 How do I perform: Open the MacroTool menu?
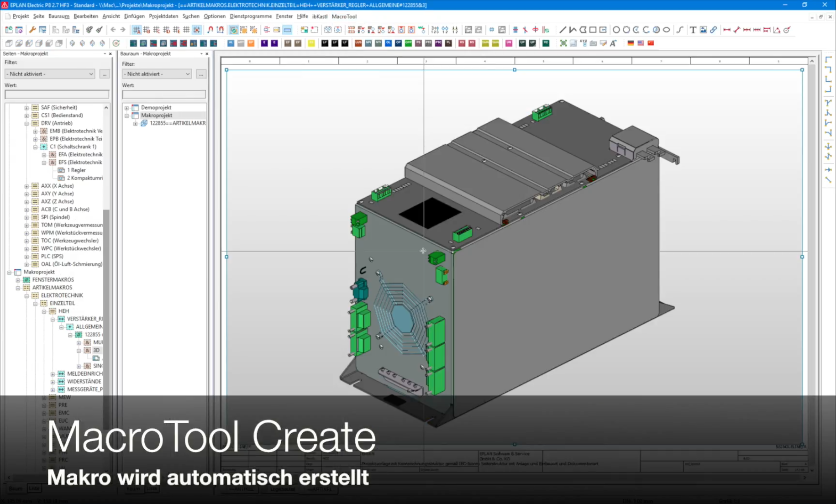click(344, 16)
